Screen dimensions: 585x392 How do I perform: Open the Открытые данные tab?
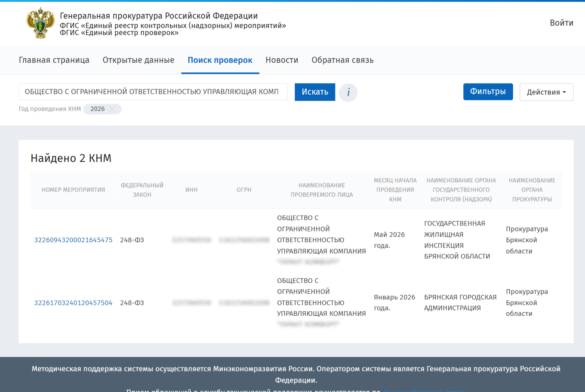point(139,60)
